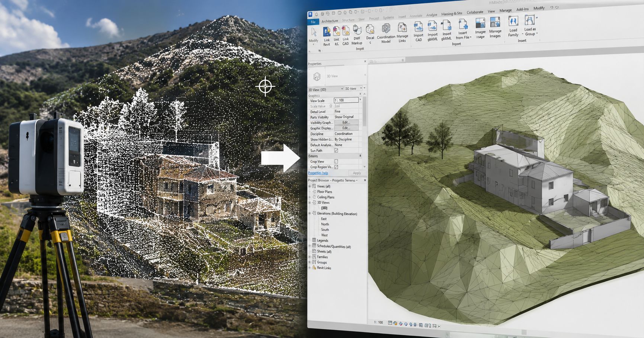Screen dimensions: 644x338
Task: Switch to the Architecture ribbon tab
Action: pyautogui.click(x=330, y=21)
